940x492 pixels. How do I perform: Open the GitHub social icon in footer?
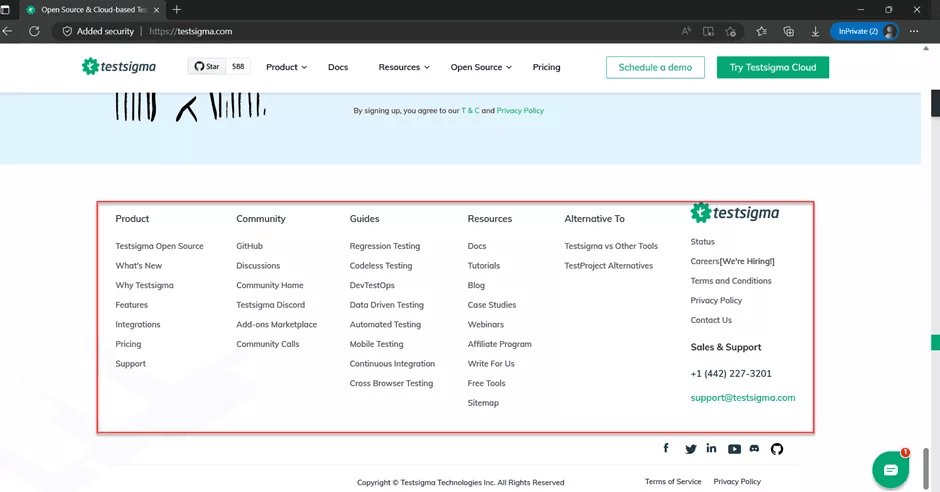[x=777, y=449]
